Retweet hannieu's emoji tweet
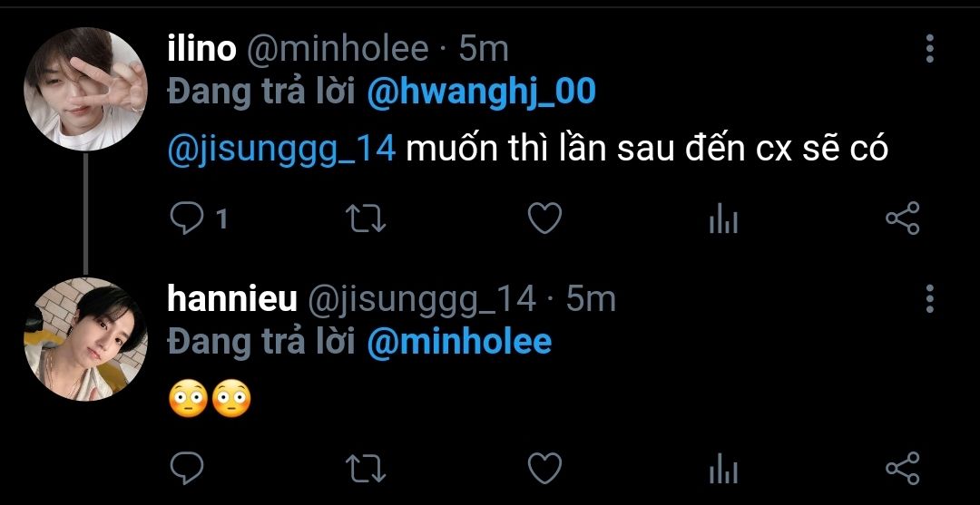The image size is (980, 505). (x=367, y=468)
